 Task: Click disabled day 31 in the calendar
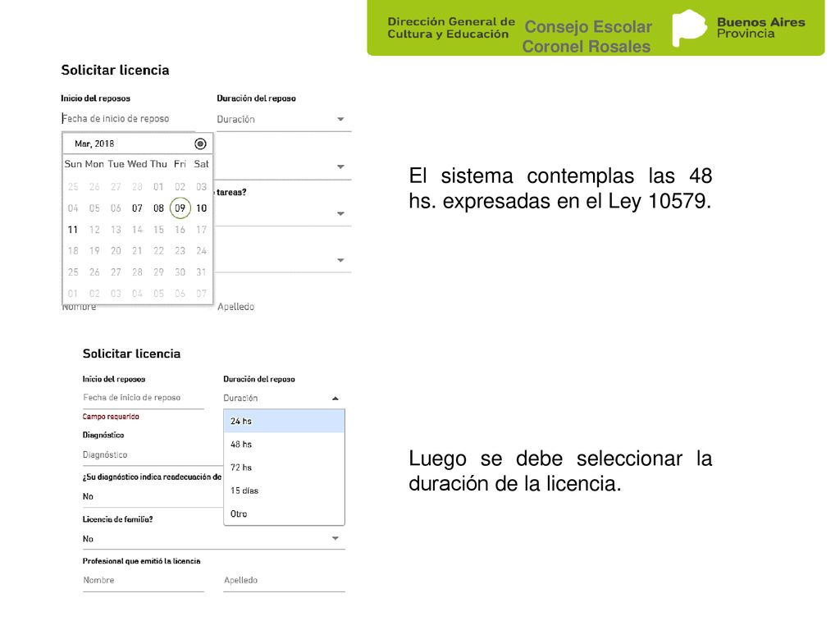(x=202, y=272)
